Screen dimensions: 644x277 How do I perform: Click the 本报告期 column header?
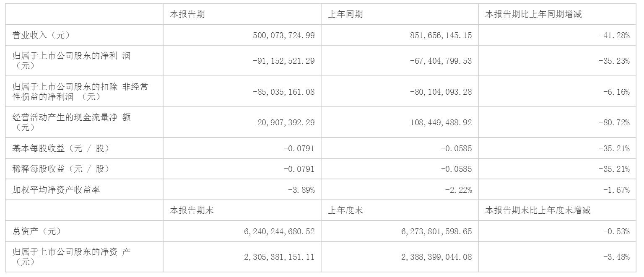(x=187, y=14)
